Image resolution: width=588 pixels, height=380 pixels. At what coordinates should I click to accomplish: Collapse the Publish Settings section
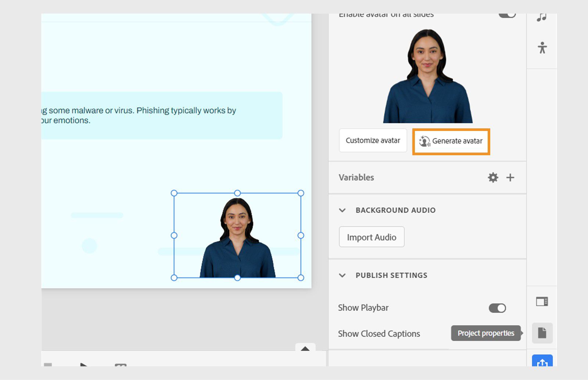coord(342,275)
